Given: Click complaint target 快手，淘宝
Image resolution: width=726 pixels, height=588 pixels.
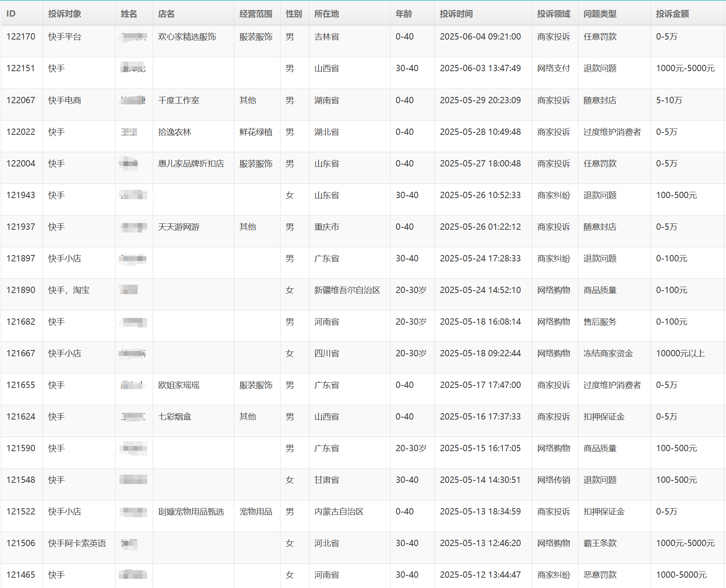Looking at the screenshot, I should pyautogui.click(x=69, y=290).
